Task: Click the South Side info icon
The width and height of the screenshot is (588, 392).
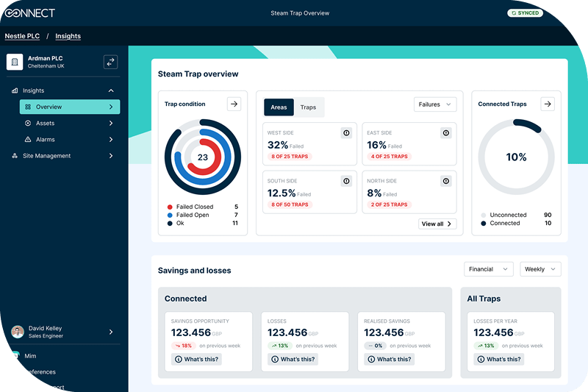Action: [x=346, y=181]
